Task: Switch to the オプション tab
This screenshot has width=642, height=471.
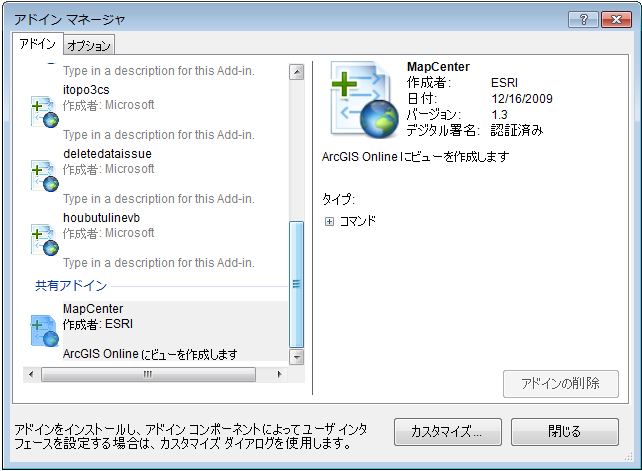Action: (89, 45)
